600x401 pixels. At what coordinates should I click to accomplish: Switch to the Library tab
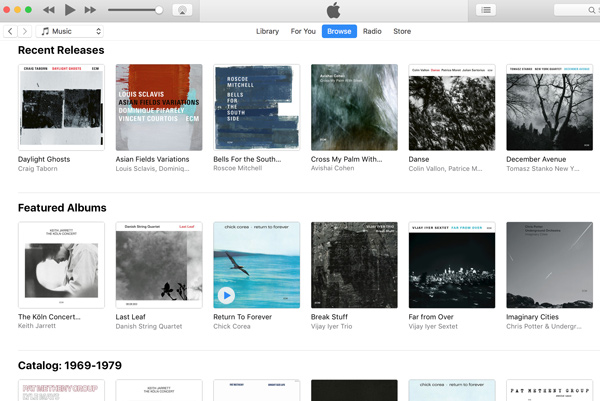[x=267, y=31]
